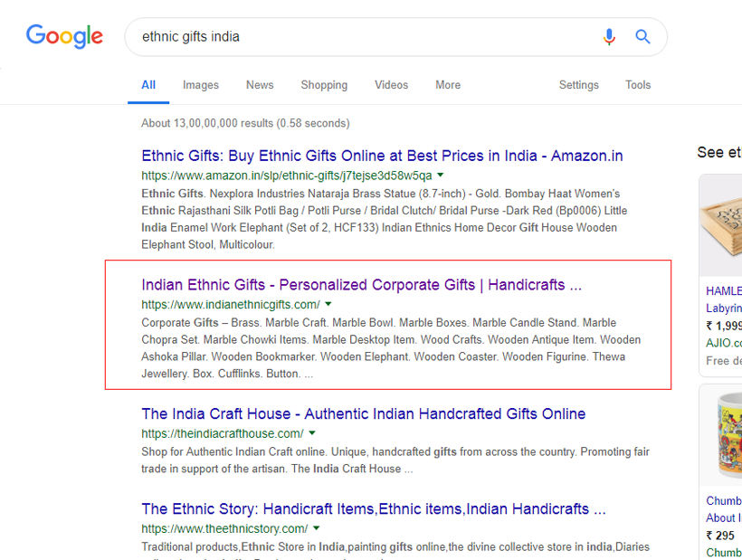Expand dropdown arrow beside indianethnicgifts.com URL

[328, 304]
